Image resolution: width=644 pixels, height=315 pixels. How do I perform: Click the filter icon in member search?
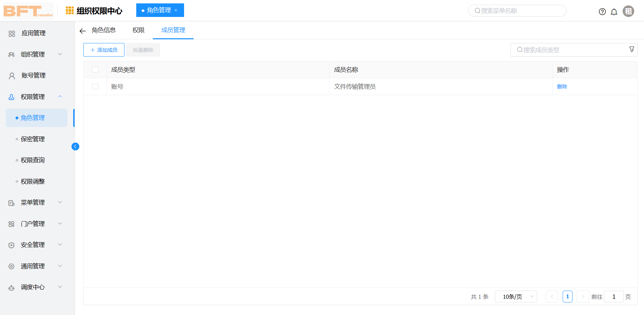[x=632, y=49]
